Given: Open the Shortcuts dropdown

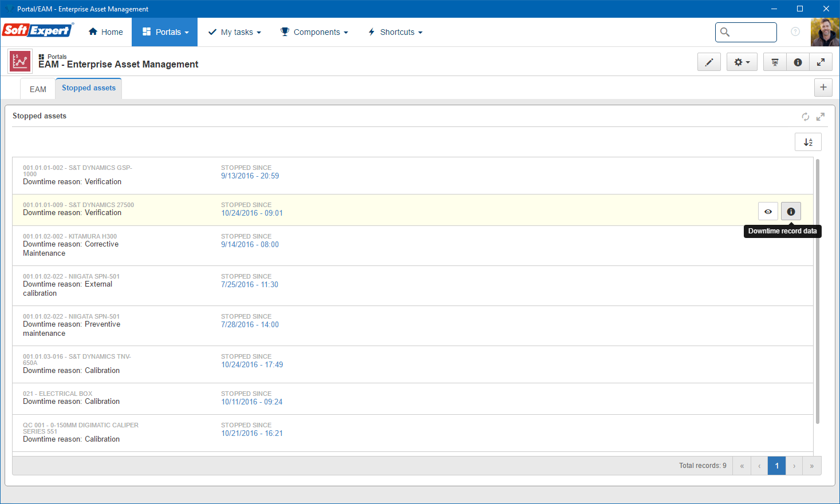Looking at the screenshot, I should [x=396, y=32].
